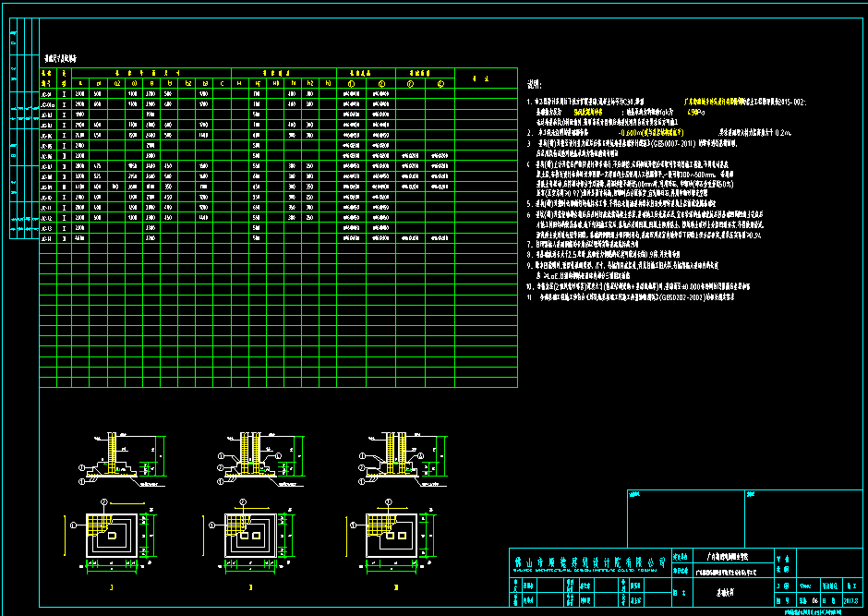This screenshot has width=868, height=616.
Task: Click the "C" column header in the foundation table
Action: [222, 83]
